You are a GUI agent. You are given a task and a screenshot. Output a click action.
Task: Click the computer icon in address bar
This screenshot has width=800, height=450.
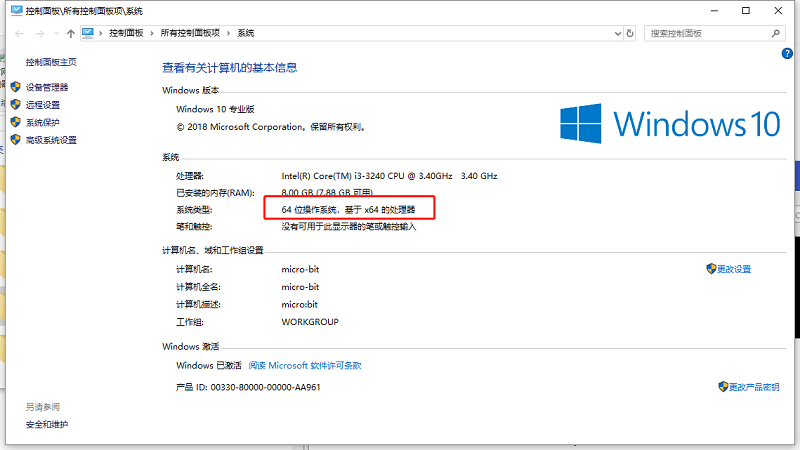[x=88, y=33]
